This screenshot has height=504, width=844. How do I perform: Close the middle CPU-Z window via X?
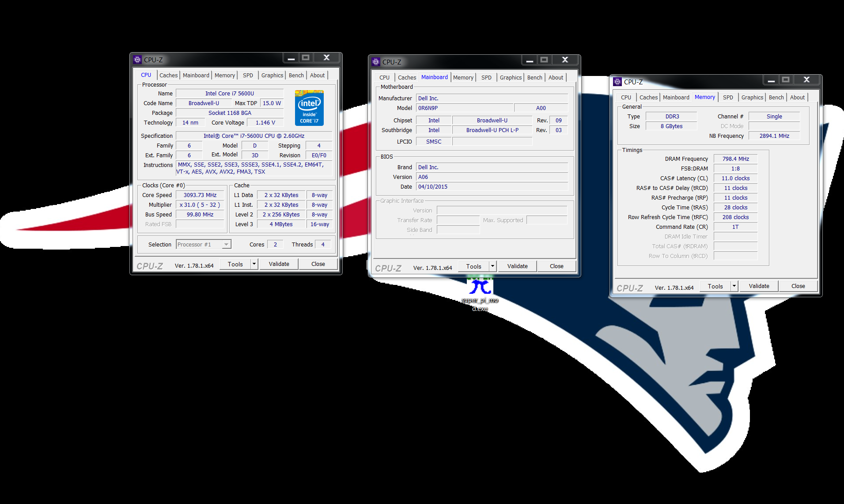(565, 60)
